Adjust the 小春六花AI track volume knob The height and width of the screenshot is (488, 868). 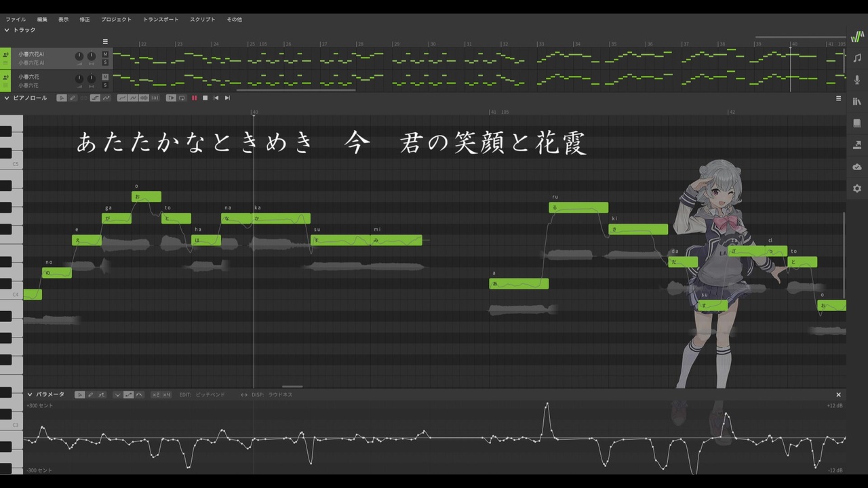tap(79, 56)
